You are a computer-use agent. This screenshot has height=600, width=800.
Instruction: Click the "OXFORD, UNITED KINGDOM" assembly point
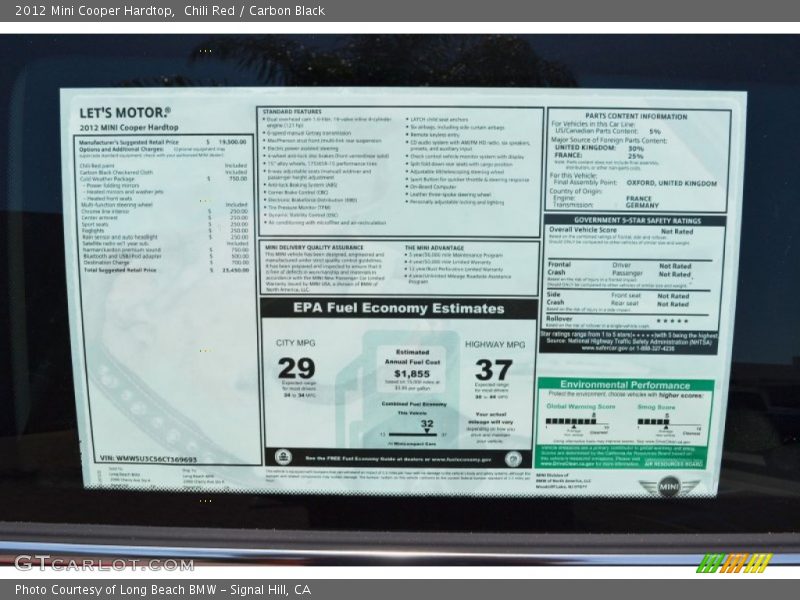coord(671,183)
